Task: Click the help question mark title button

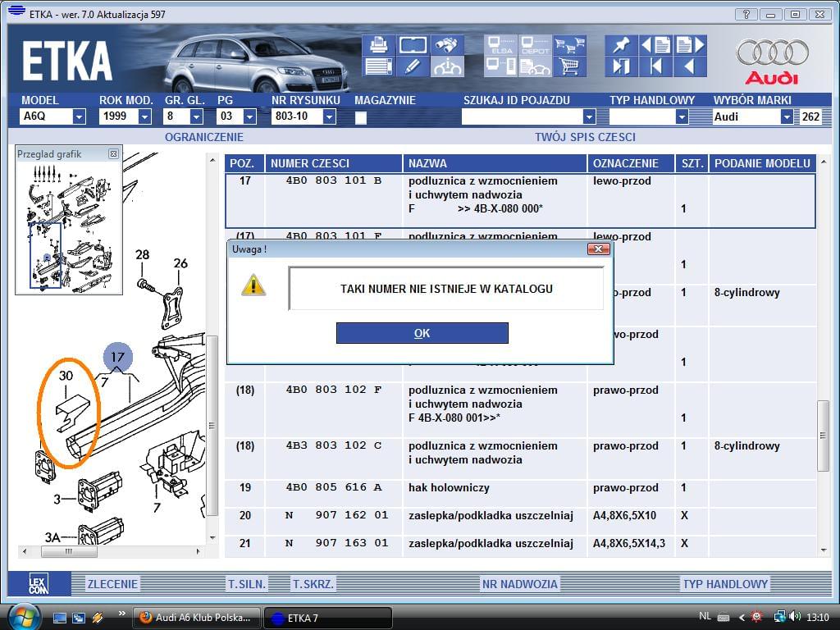Action: 746,15
